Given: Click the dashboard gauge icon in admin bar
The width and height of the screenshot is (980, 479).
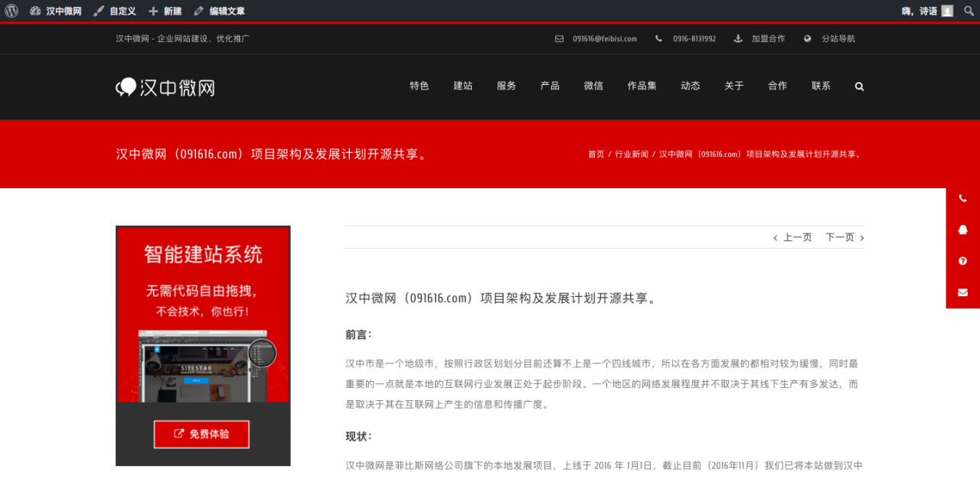Looking at the screenshot, I should (35, 11).
